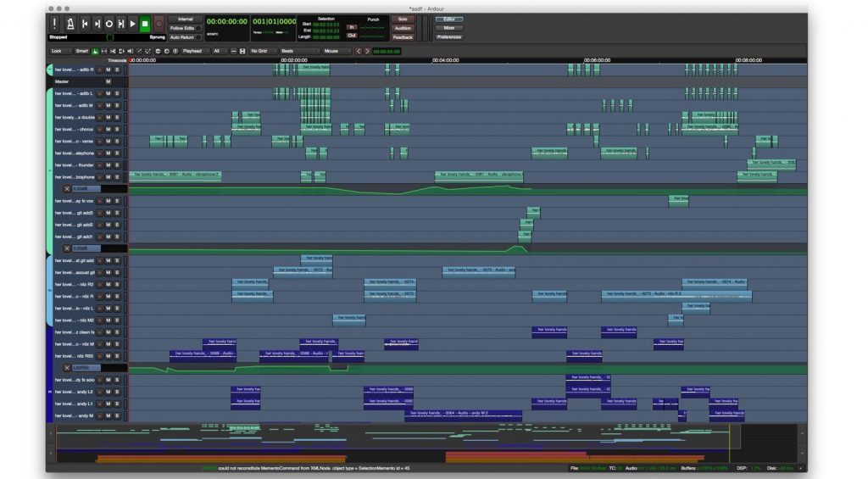The height and width of the screenshot is (479, 868).
Task: Record-arm the adlib L track
Action: coord(100,93)
